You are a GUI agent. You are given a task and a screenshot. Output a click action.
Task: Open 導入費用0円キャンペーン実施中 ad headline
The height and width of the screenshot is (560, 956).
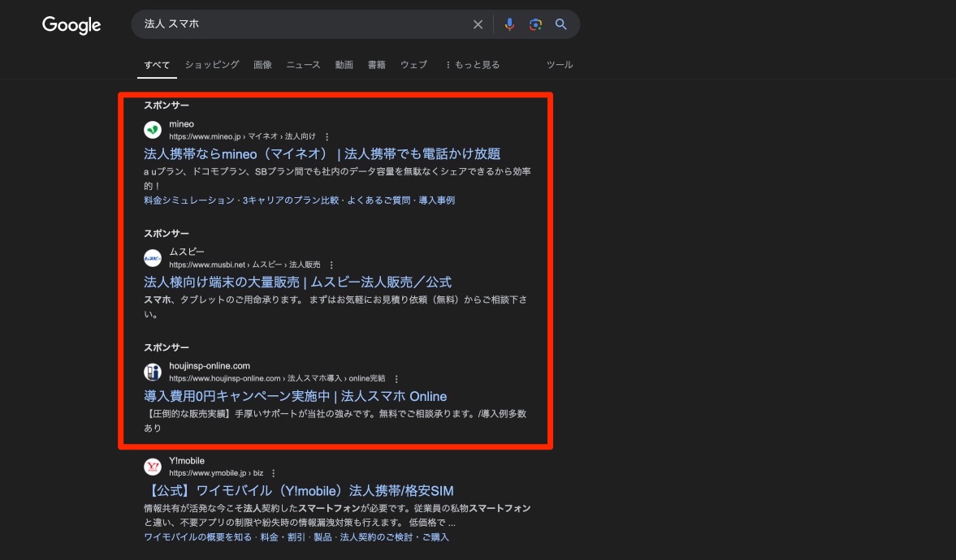[295, 396]
